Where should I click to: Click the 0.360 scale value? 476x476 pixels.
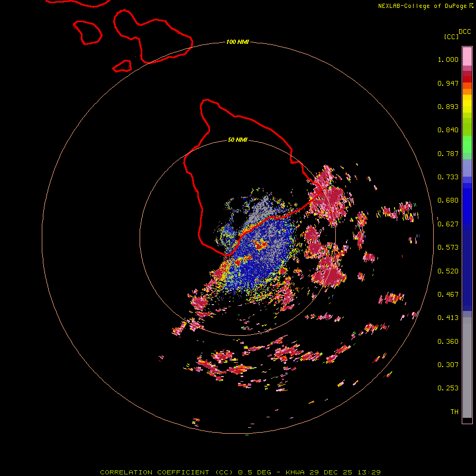448,342
